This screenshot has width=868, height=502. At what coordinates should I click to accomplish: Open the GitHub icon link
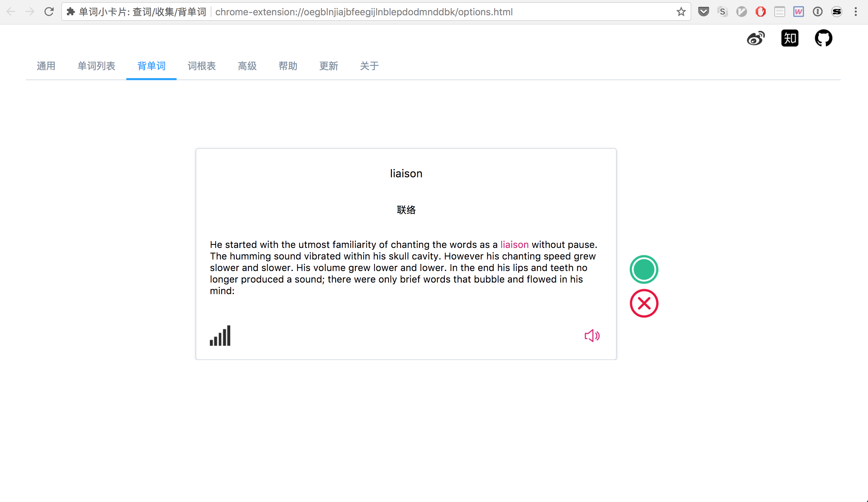pyautogui.click(x=823, y=38)
